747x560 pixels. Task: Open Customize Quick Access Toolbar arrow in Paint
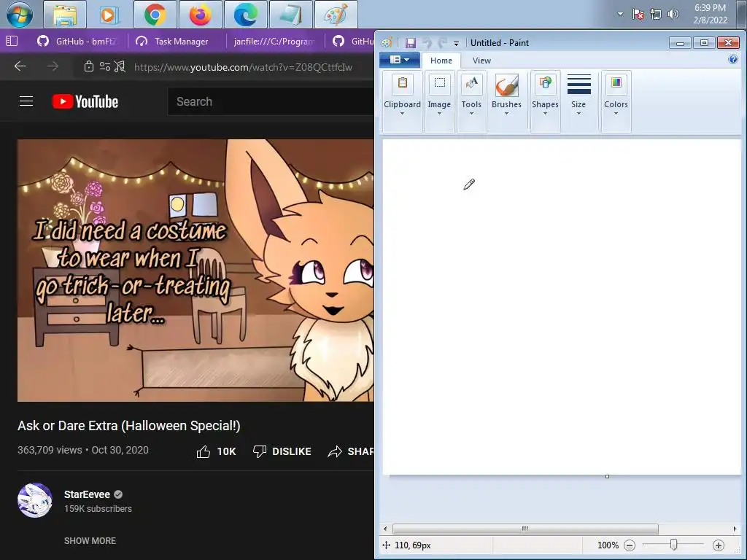pyautogui.click(x=456, y=43)
